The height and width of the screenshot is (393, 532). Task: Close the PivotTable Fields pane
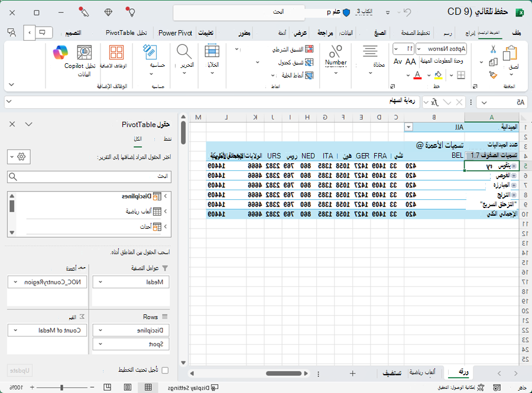[12, 124]
